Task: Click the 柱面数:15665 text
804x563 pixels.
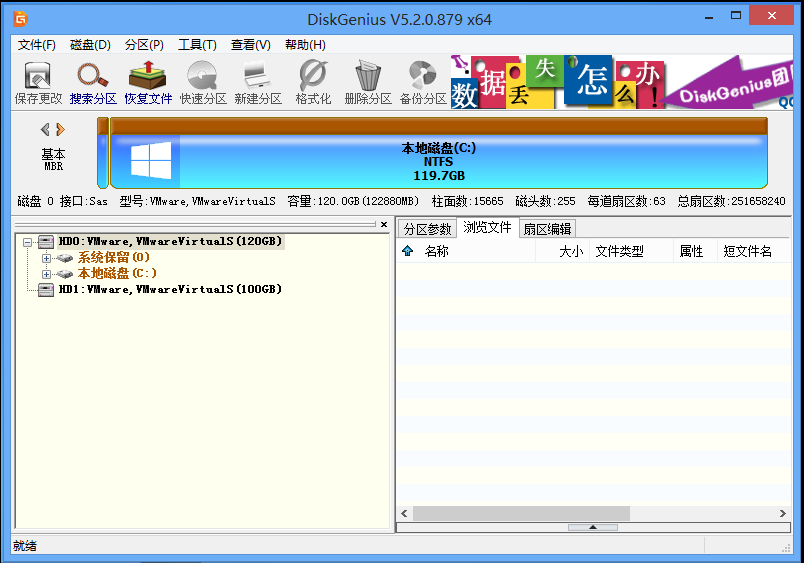Action: [x=467, y=202]
